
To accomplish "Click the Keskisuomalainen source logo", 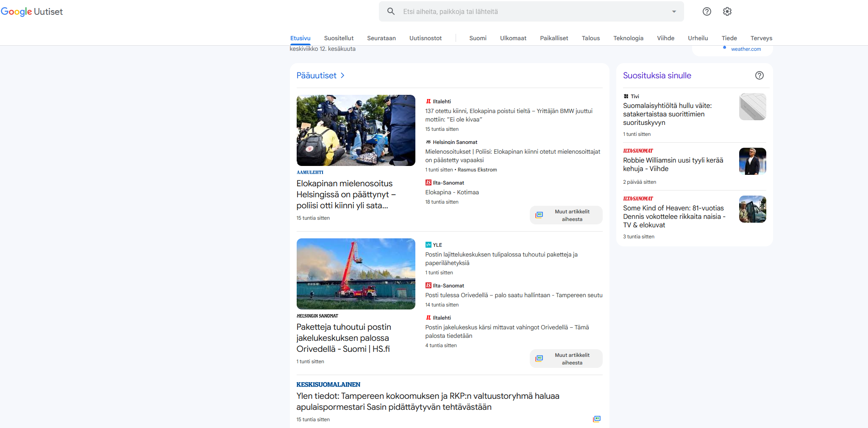I will 328,384.
